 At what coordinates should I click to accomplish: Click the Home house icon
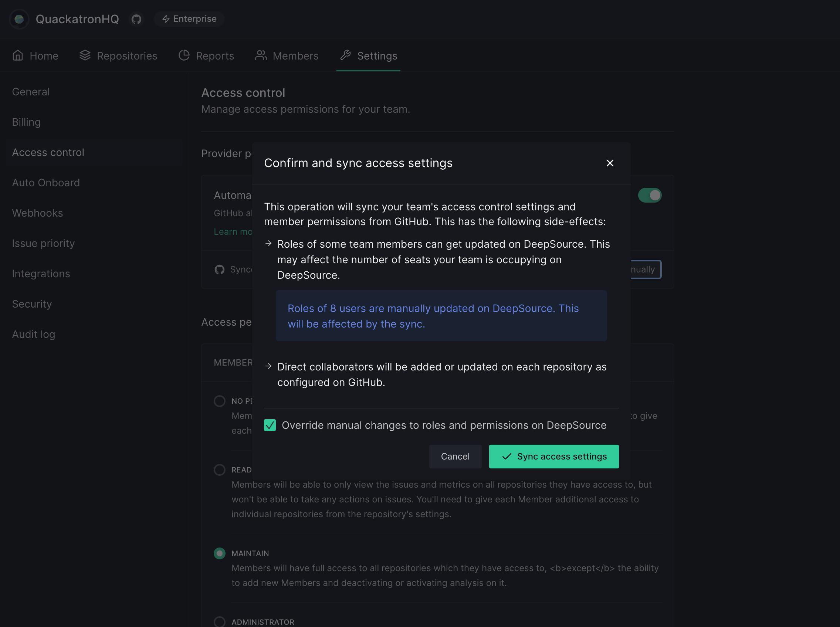click(x=18, y=55)
